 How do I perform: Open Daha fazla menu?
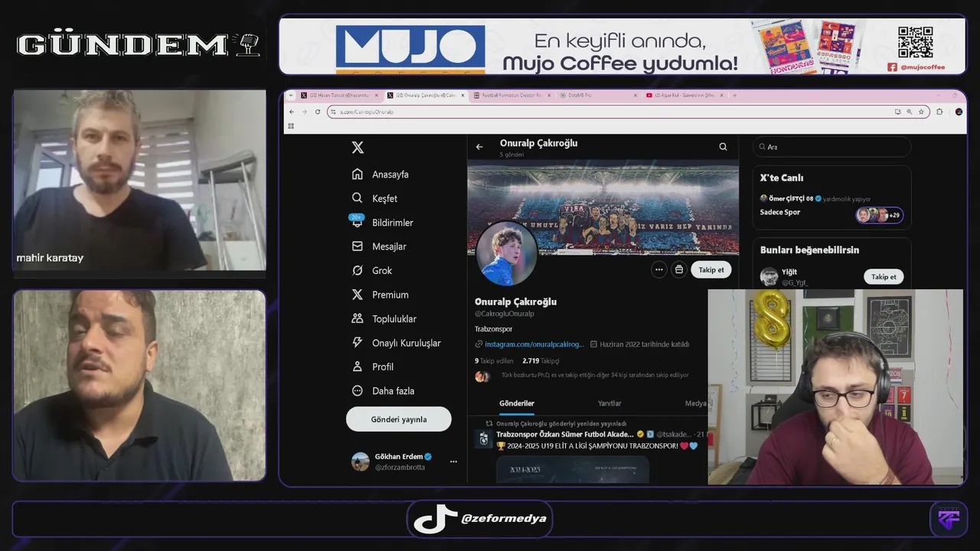(x=383, y=391)
